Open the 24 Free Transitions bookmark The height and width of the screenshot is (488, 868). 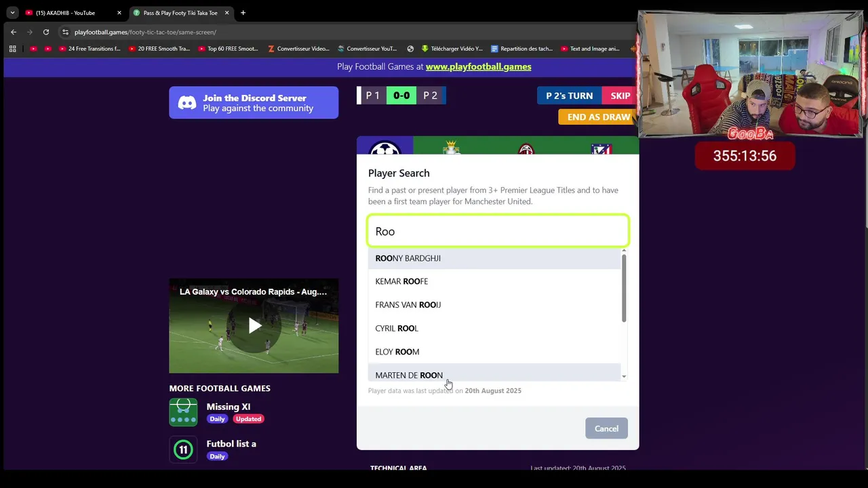click(x=90, y=49)
